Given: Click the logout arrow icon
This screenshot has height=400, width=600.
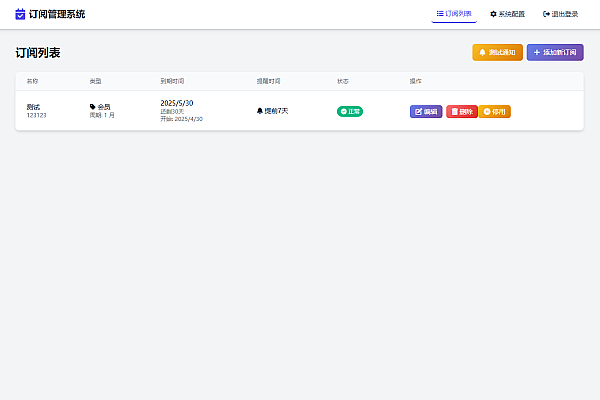Looking at the screenshot, I should 546,14.
